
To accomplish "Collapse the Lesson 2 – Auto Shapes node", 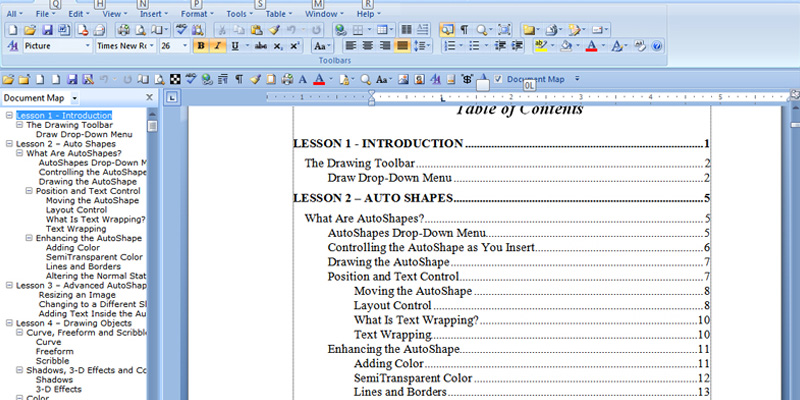I will click(9, 144).
